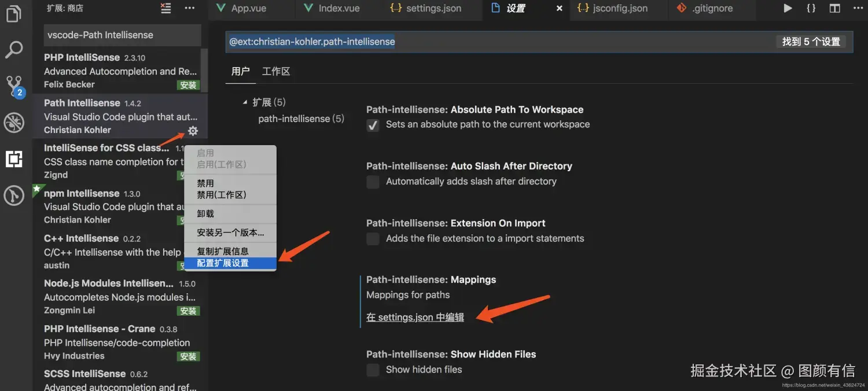Open Source Control view with badge 2
This screenshot has width=868, height=391.
click(14, 86)
